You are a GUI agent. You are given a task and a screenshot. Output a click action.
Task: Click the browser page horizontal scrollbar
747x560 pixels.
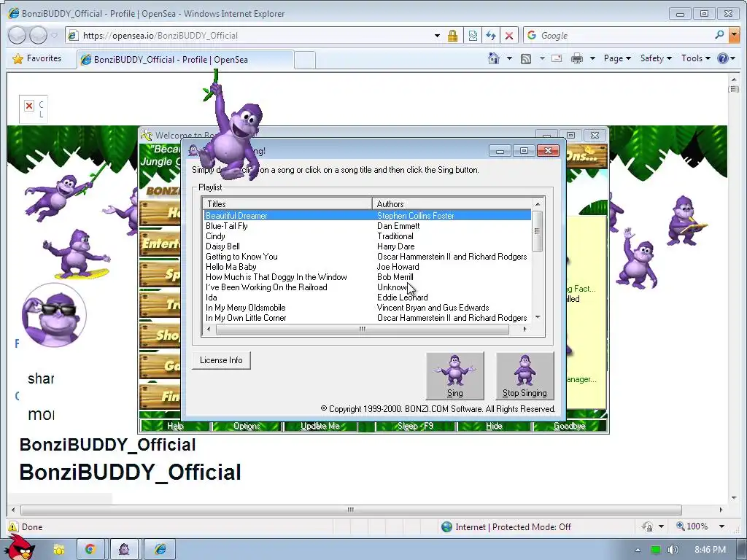(351, 510)
